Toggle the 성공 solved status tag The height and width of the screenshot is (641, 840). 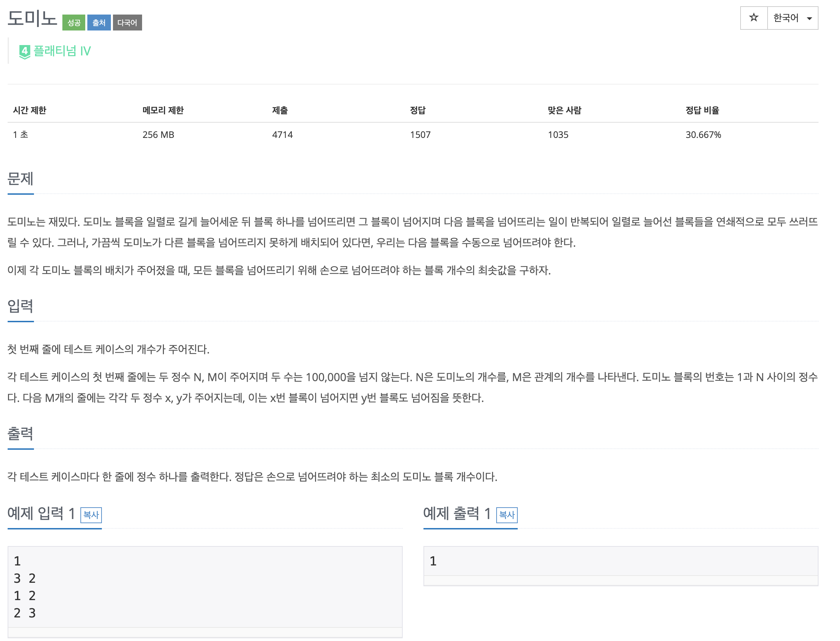74,23
